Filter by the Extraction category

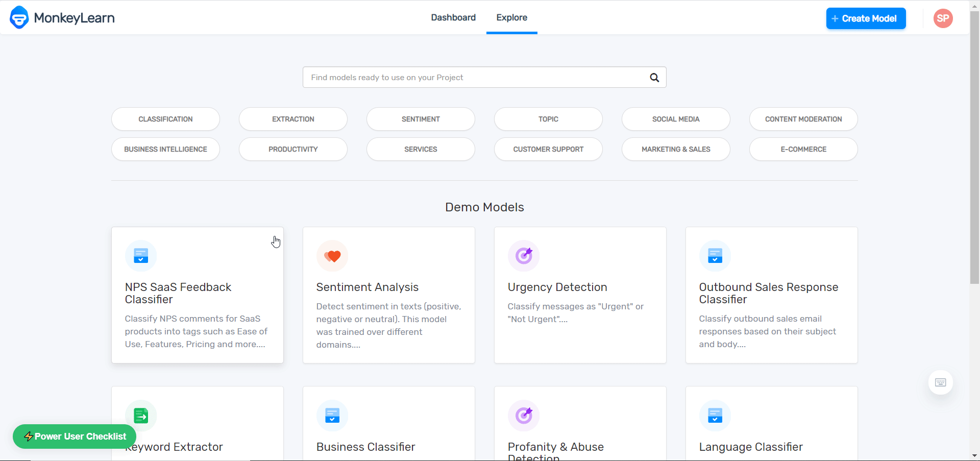tap(293, 119)
